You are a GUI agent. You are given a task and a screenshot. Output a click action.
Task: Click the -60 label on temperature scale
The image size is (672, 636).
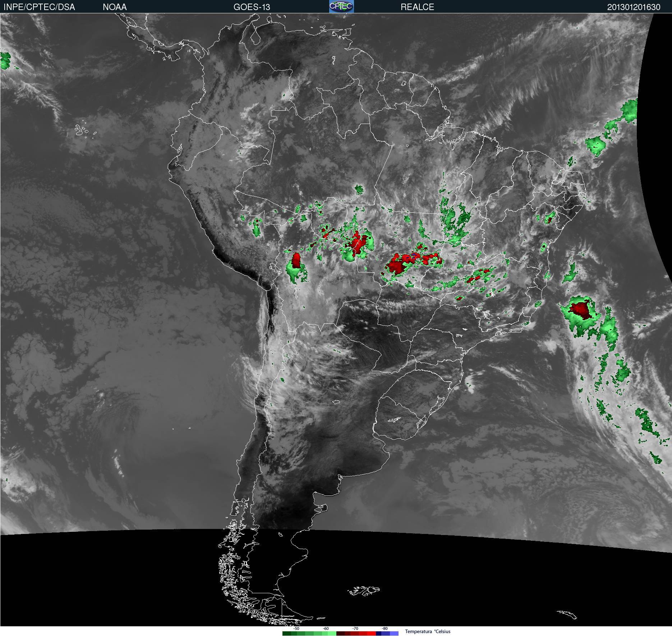click(x=326, y=629)
